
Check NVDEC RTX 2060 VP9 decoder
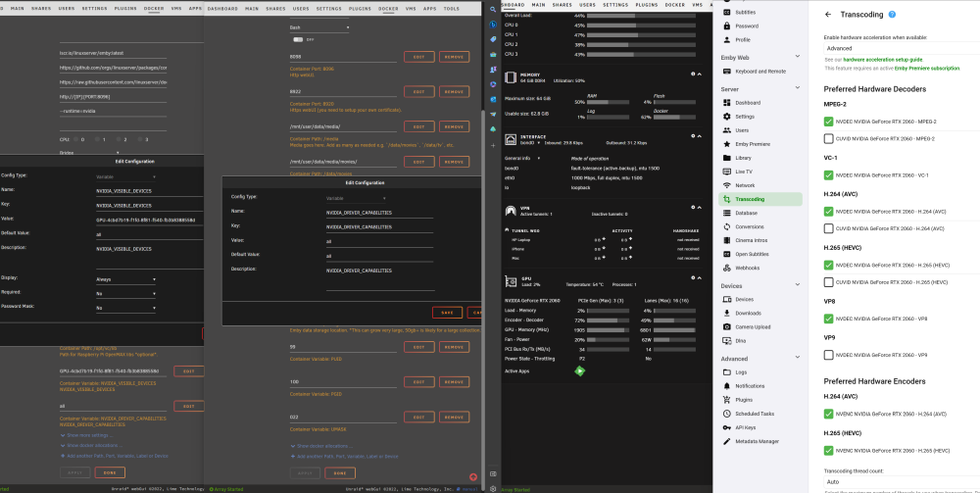829,355
